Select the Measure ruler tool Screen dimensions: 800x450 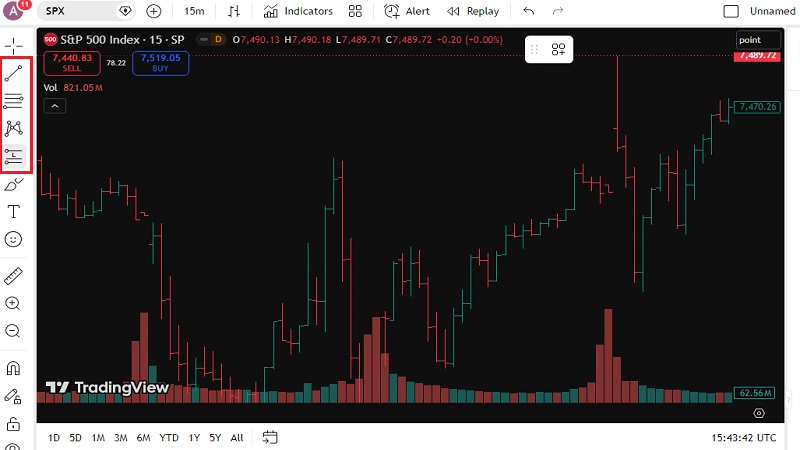(x=13, y=276)
